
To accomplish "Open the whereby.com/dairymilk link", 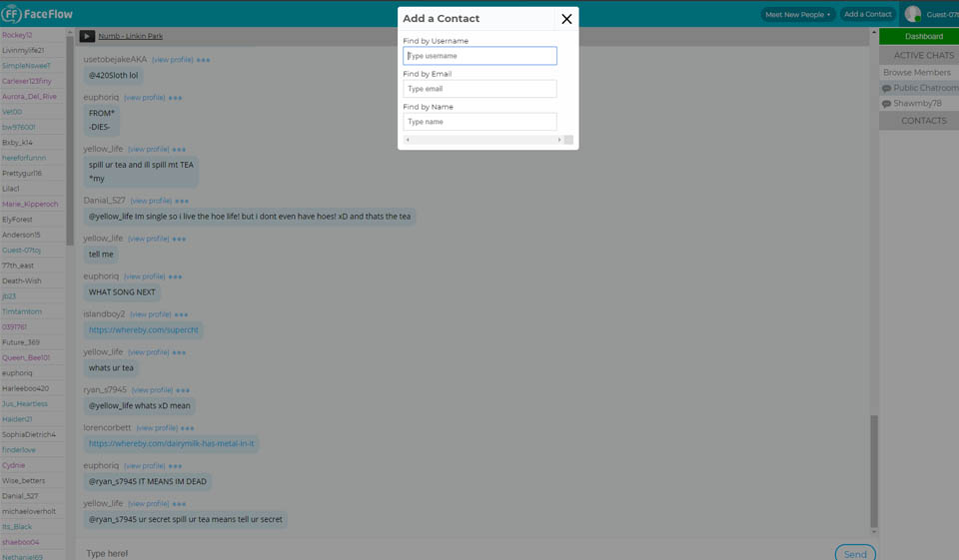I will (x=171, y=443).
